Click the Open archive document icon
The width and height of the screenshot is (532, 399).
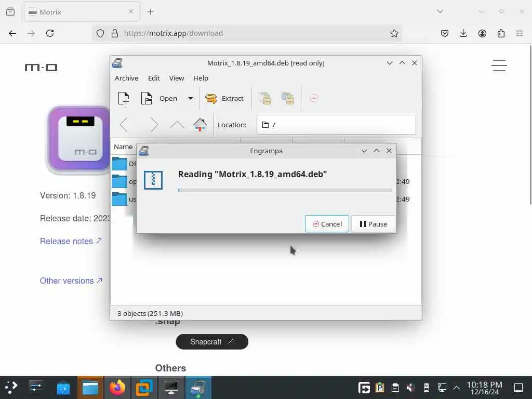pyautogui.click(x=147, y=98)
